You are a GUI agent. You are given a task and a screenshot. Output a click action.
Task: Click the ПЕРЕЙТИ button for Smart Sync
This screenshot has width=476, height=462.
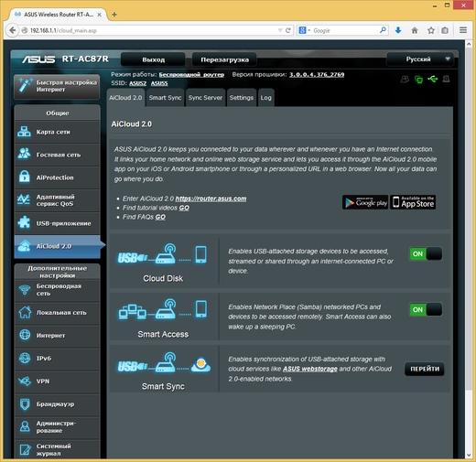(x=425, y=369)
